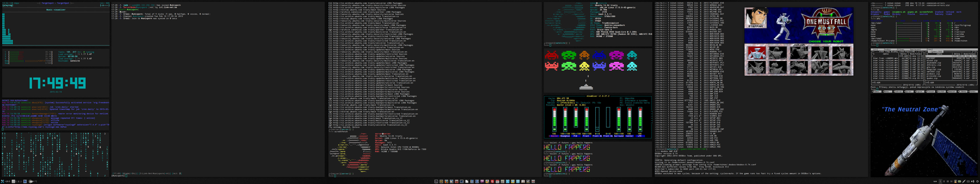Screen dimensions: 980x184
Task: Launch the purple chat messenger icon
Action: pos(482,181)
